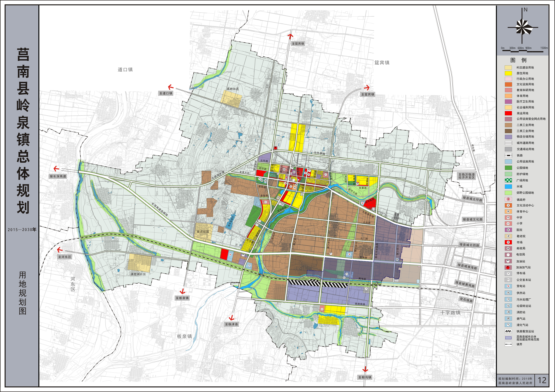
Task: Click the 至板泉镇 direction label
Action: tap(182, 298)
